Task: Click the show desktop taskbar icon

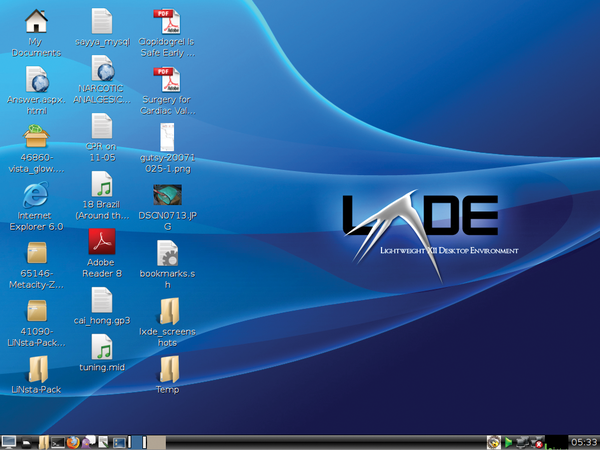Action: (26, 443)
